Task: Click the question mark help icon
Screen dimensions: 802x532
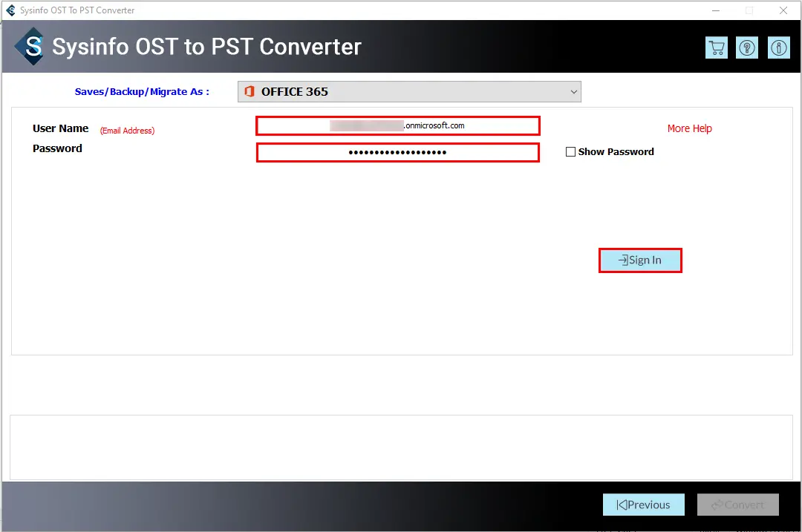Action: click(747, 48)
